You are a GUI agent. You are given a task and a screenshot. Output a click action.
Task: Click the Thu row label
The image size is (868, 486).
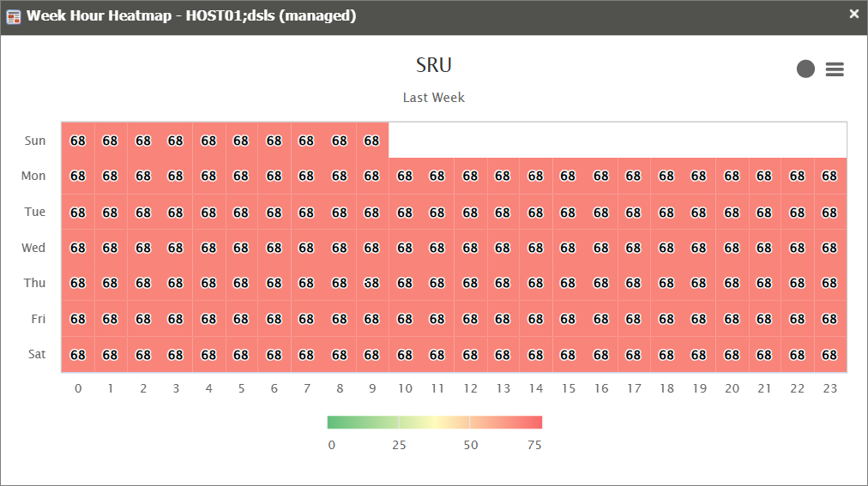pyautogui.click(x=34, y=283)
